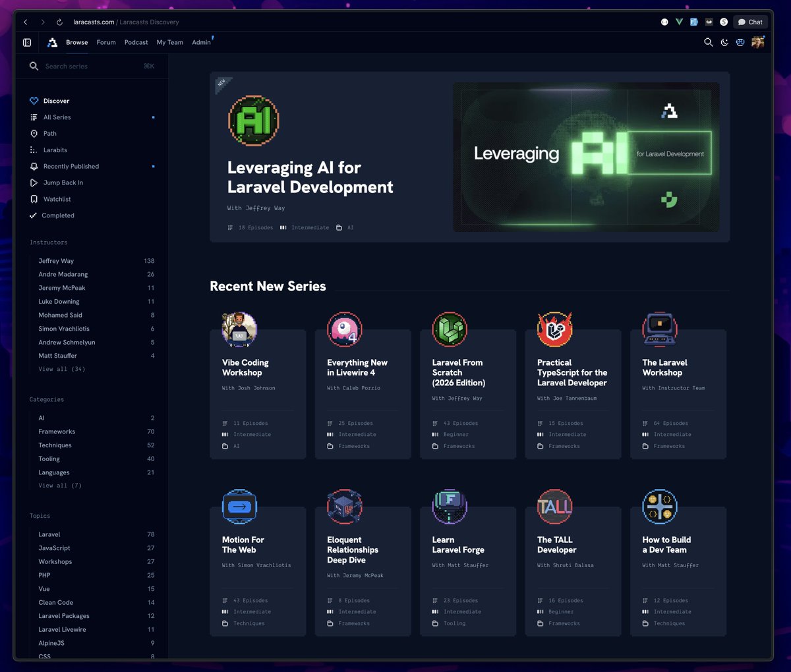The width and height of the screenshot is (791, 672).
Task: Click Motion For The Web icon
Action: (x=239, y=507)
